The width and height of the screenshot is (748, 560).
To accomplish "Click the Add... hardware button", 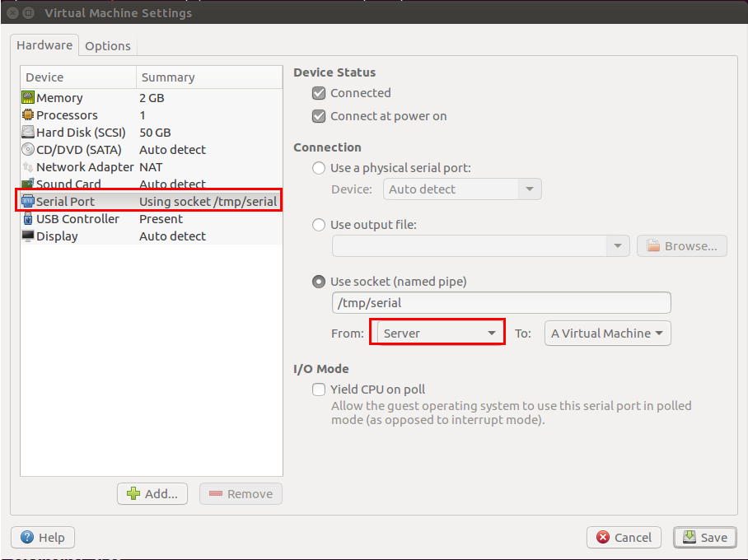I will [x=152, y=494].
